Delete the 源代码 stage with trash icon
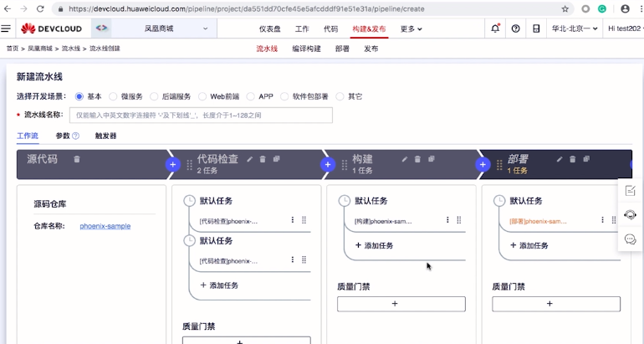 tap(77, 159)
